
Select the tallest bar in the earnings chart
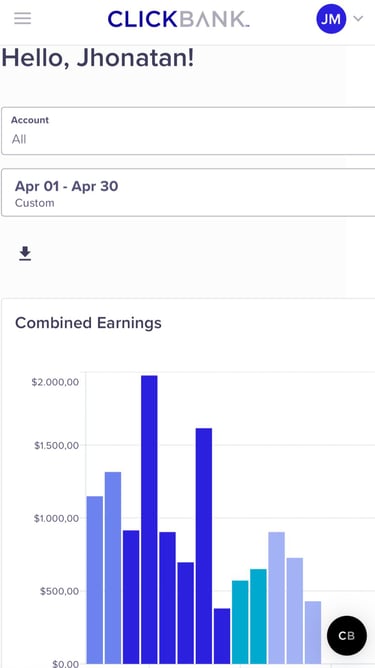(x=149, y=519)
